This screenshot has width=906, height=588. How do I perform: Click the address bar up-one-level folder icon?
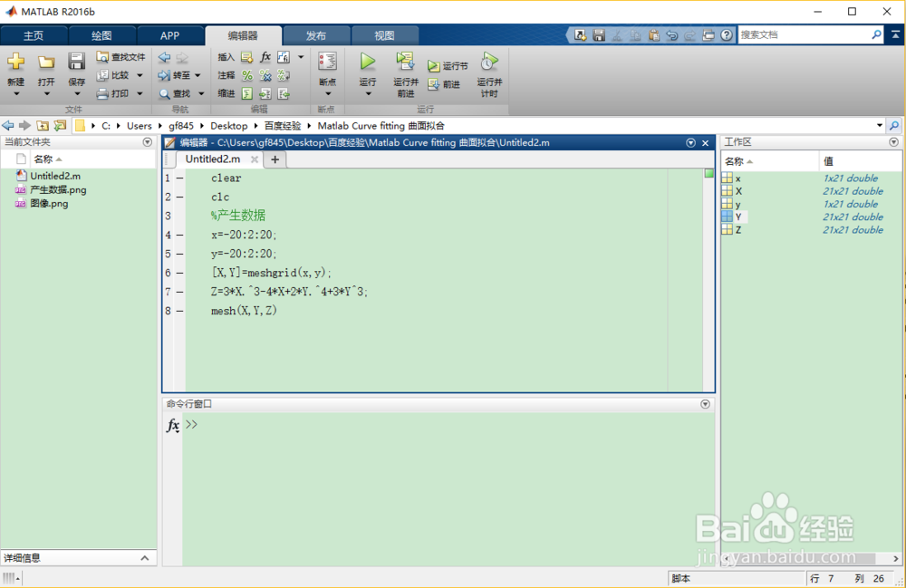(x=43, y=125)
